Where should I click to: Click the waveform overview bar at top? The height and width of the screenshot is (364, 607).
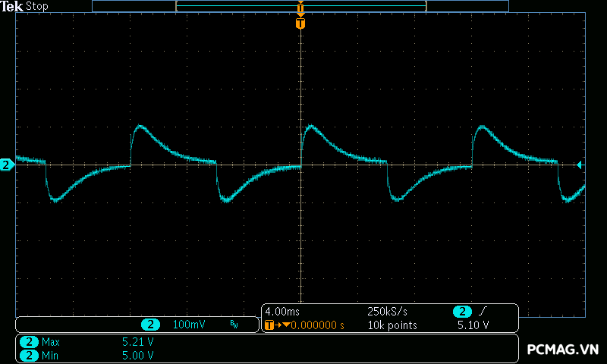point(300,5)
